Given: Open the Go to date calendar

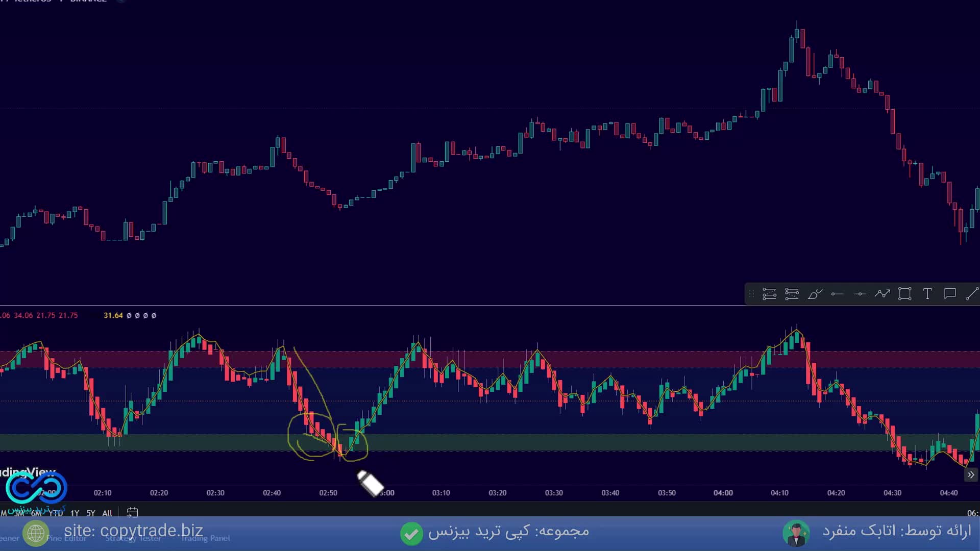Looking at the screenshot, I should (132, 512).
